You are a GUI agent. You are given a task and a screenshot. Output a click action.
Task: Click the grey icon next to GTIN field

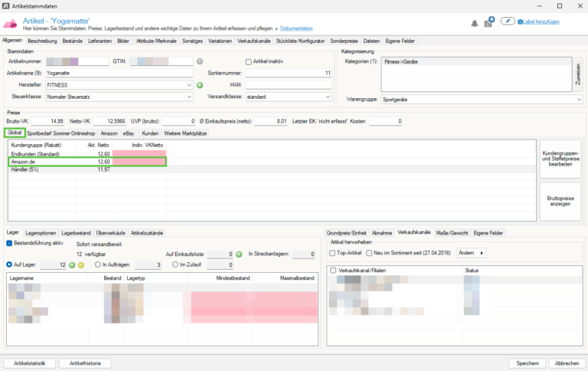pos(199,61)
